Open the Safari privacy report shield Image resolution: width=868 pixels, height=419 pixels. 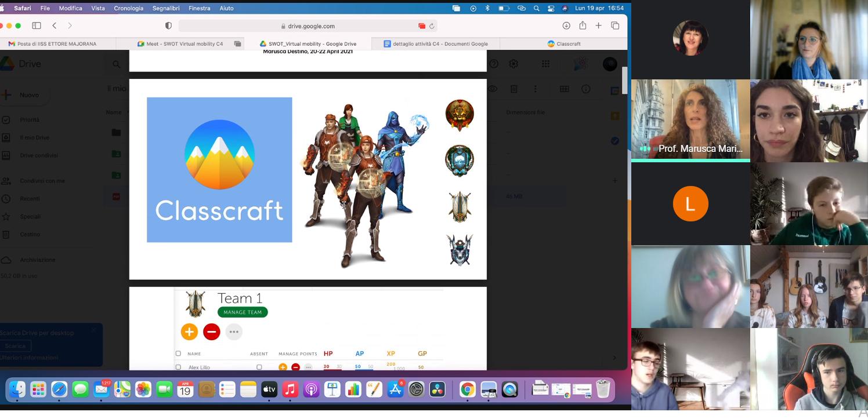point(168,25)
